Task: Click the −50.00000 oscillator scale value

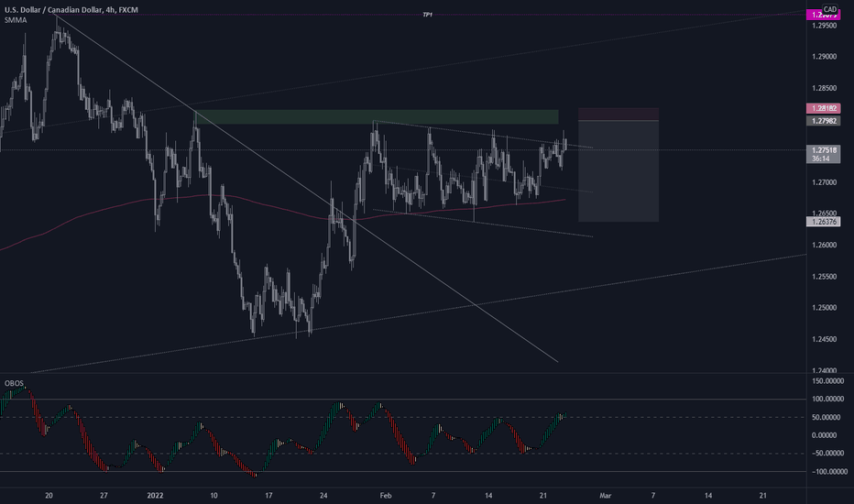Action: (x=827, y=454)
